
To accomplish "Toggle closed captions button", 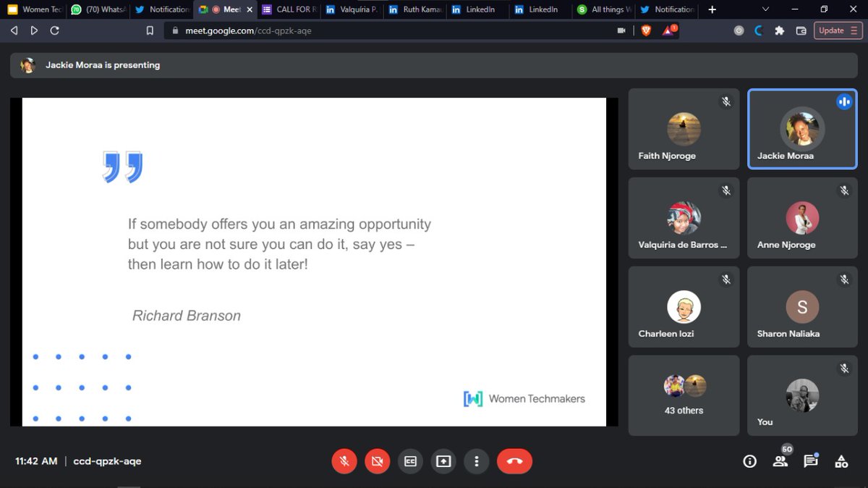I will [410, 461].
